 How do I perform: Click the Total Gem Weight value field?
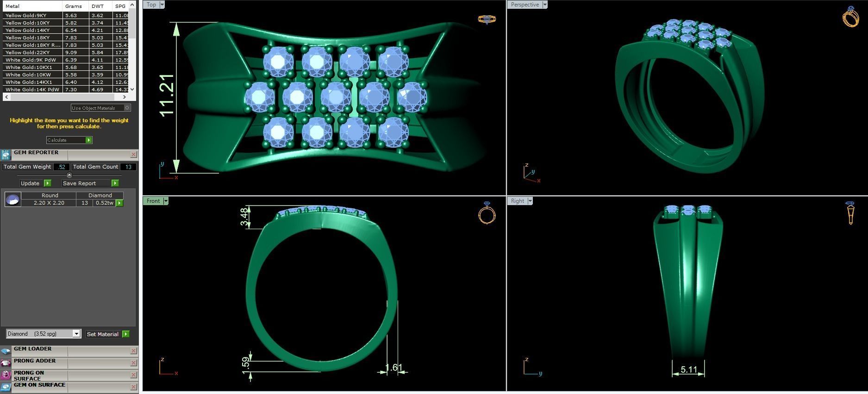62,167
